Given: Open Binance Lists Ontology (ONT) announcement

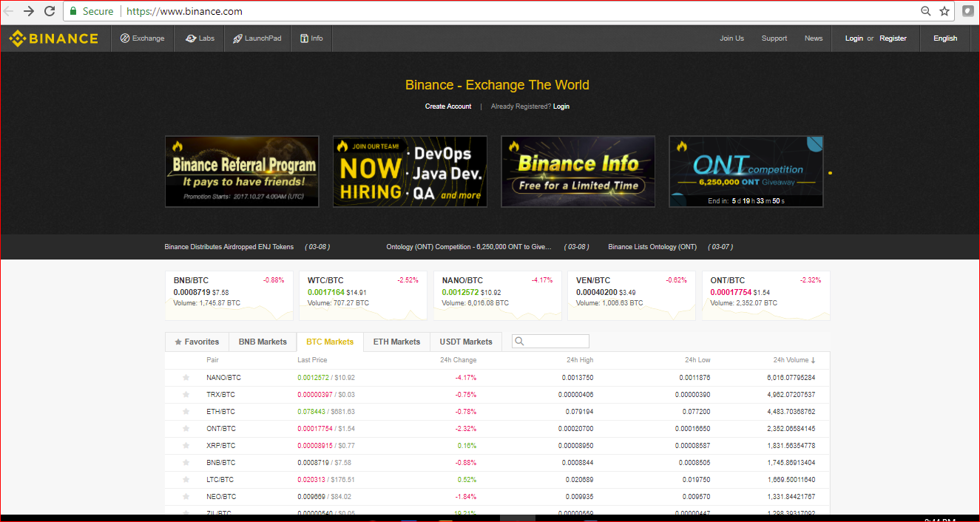Looking at the screenshot, I should click(x=652, y=247).
